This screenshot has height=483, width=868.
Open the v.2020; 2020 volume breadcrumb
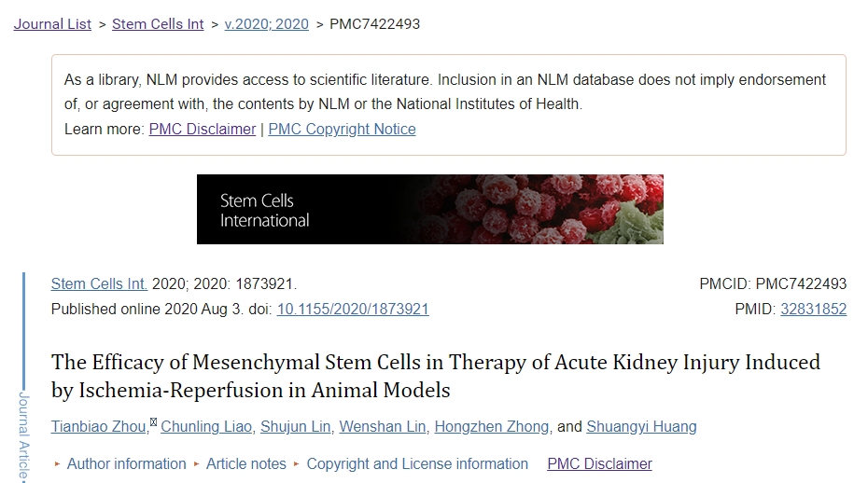266,24
